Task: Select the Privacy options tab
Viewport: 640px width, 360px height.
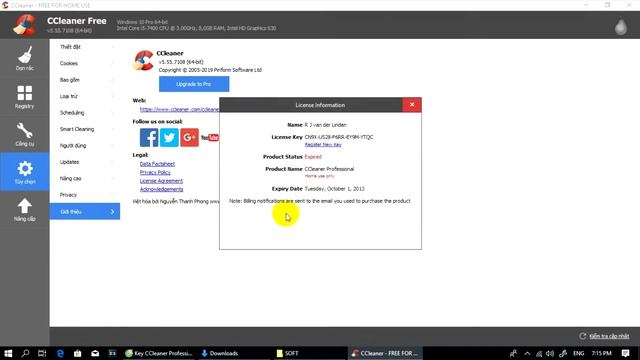Action: tap(85, 195)
